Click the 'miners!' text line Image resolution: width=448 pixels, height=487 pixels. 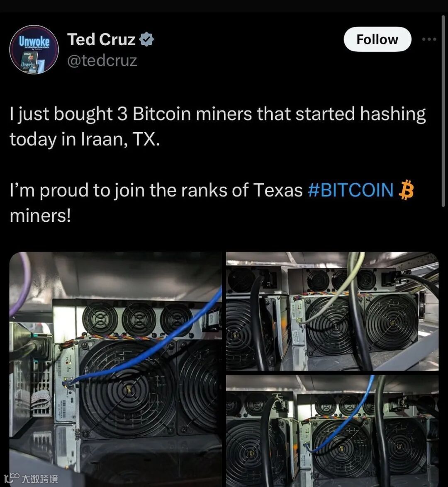pyautogui.click(x=40, y=216)
